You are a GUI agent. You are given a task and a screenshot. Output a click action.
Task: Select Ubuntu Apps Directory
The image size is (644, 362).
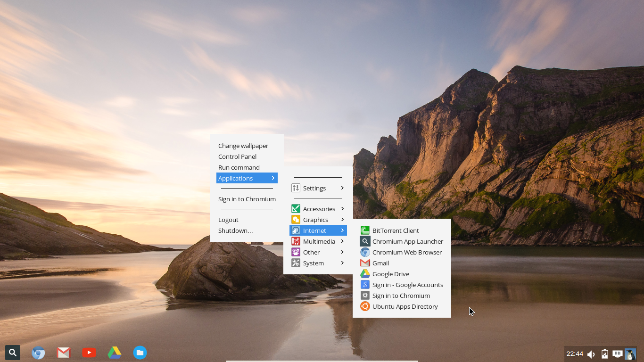click(405, 306)
